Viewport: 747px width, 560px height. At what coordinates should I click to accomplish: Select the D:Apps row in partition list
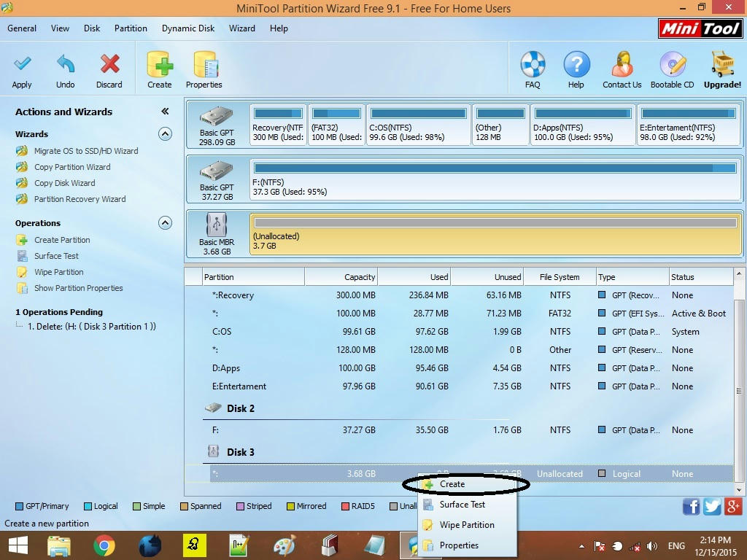click(460, 368)
